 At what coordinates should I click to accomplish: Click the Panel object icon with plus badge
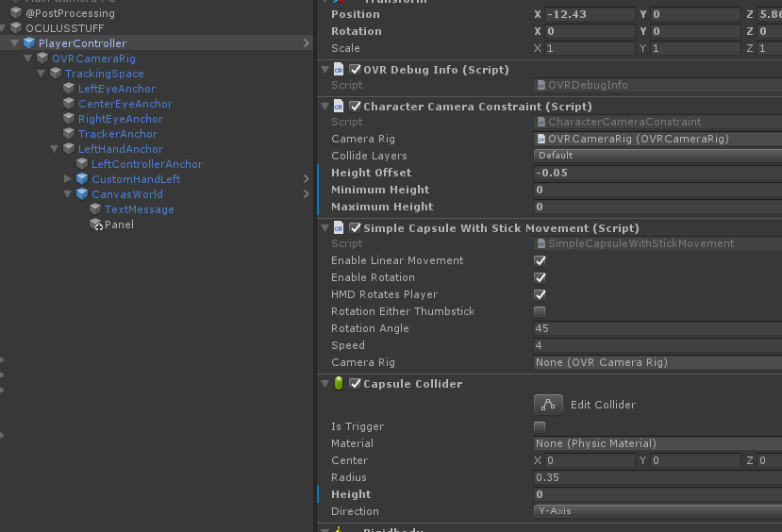tap(96, 224)
